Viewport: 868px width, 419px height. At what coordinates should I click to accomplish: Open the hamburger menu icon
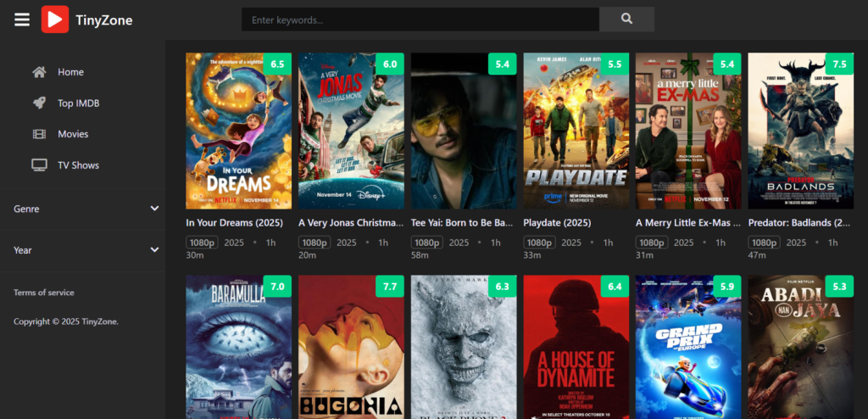tap(22, 20)
